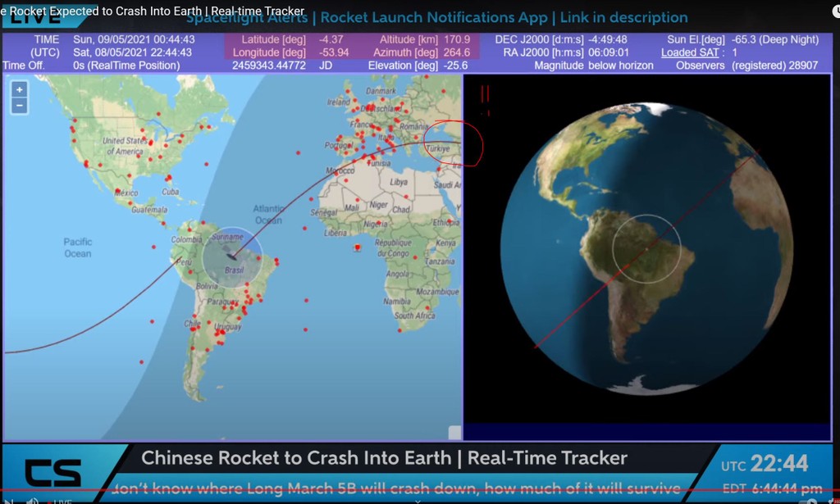Select the longitude value -53.94

tap(334, 52)
